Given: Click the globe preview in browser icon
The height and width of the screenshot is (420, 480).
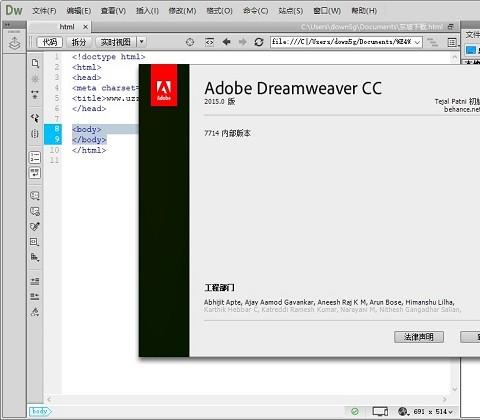Looking at the screenshot, I should (403, 412).
